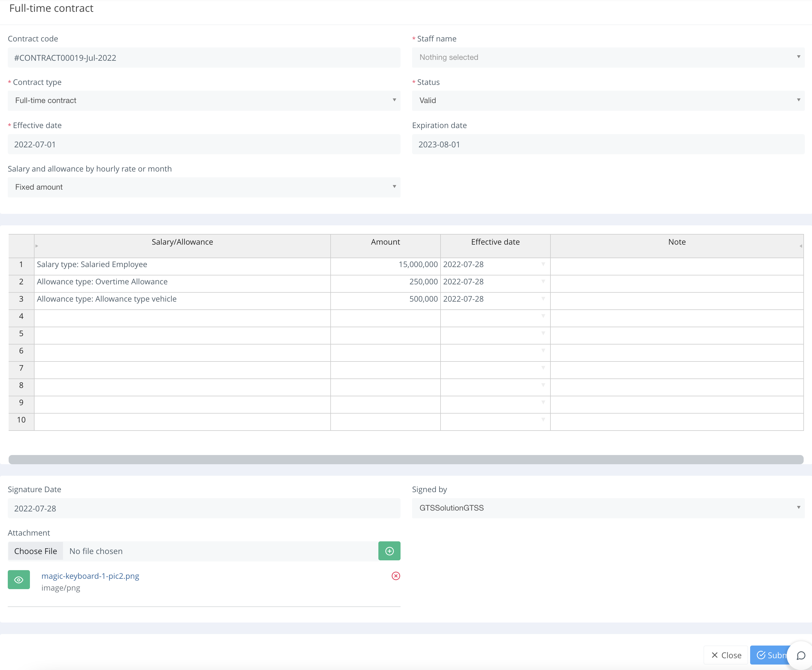Click the table horizontal scrollbar
This screenshot has width=812, height=670.
pos(406,459)
